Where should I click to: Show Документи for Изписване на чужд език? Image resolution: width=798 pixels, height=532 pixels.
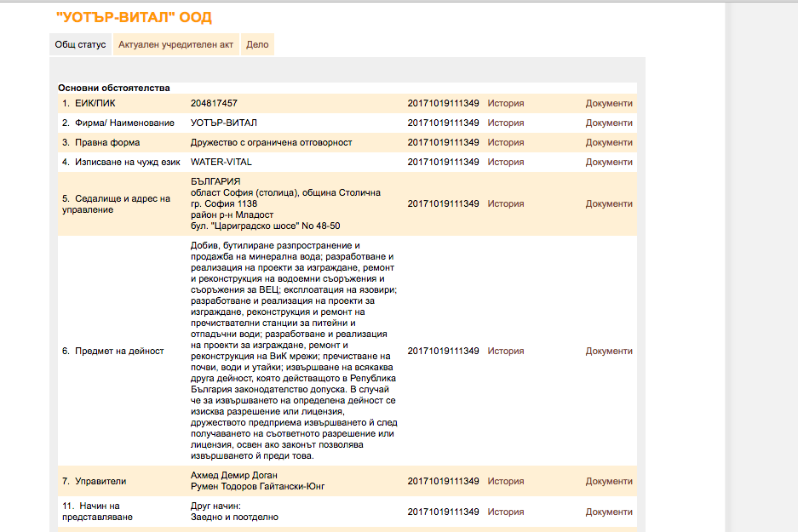609,162
